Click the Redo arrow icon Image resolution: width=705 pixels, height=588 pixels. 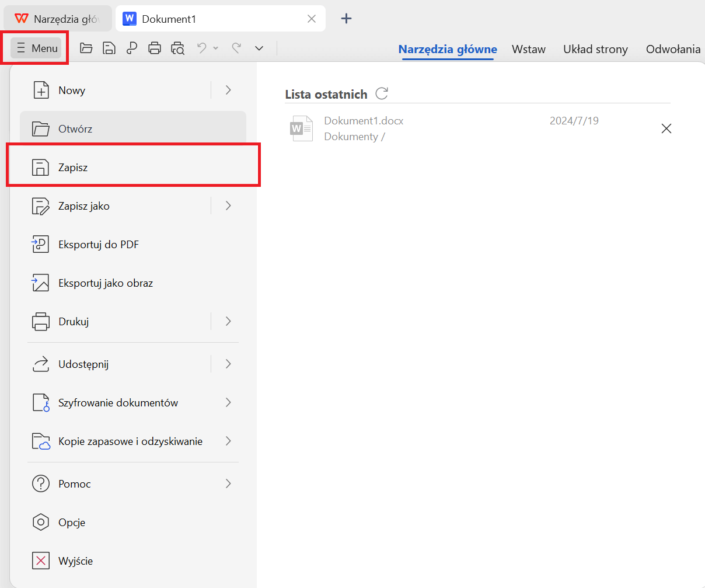point(236,48)
